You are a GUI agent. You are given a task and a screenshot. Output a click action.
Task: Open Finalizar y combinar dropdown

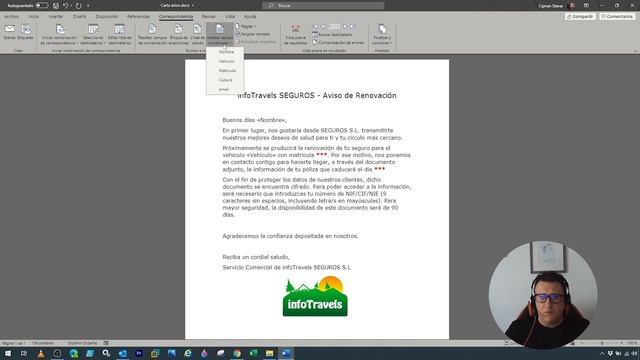(382, 34)
